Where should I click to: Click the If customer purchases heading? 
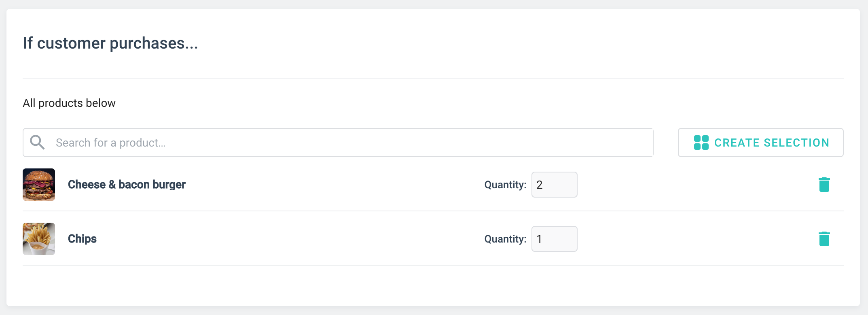tap(110, 43)
